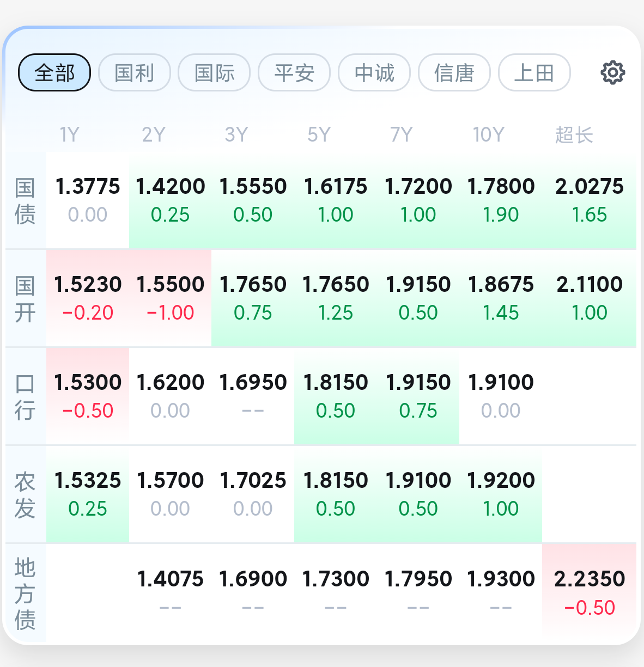Switch to the 国际 tab
This screenshot has height=667, width=644.
(x=214, y=72)
